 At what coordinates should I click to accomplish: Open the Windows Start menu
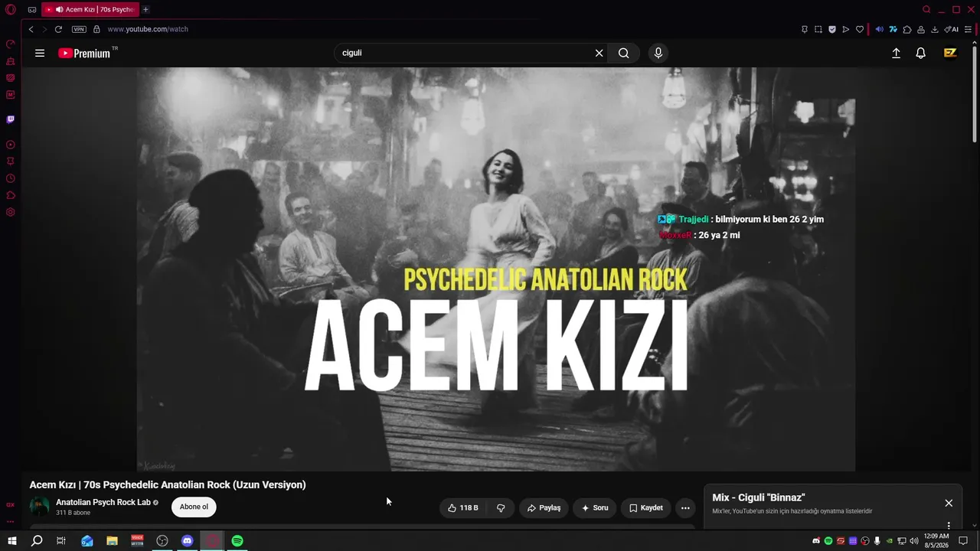coord(12,541)
